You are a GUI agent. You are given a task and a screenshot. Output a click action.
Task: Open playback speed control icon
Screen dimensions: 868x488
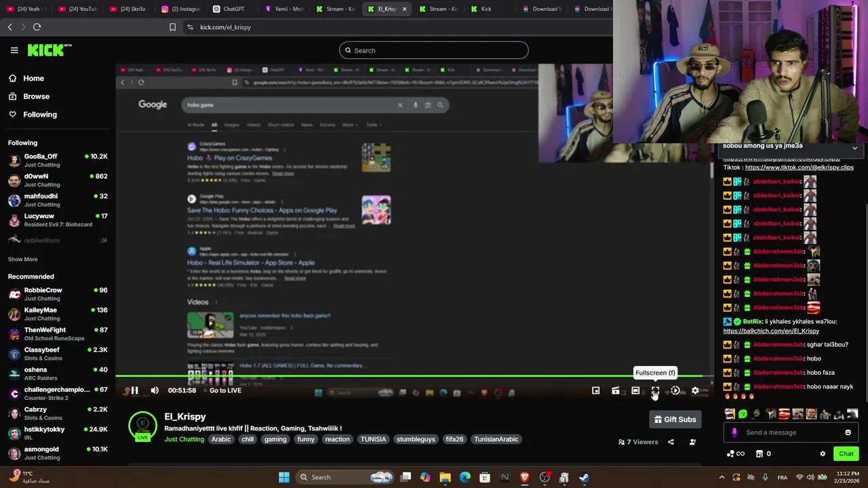(675, 390)
